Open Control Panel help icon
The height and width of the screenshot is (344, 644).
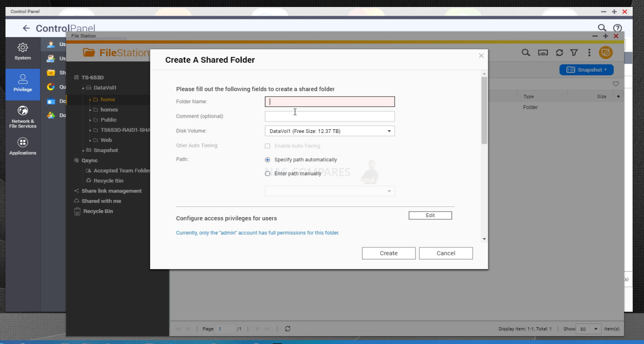tap(618, 28)
